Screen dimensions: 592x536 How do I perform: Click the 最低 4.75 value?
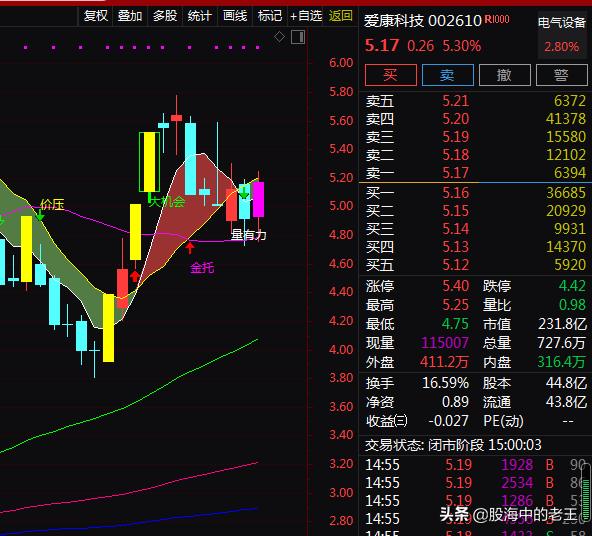456,324
